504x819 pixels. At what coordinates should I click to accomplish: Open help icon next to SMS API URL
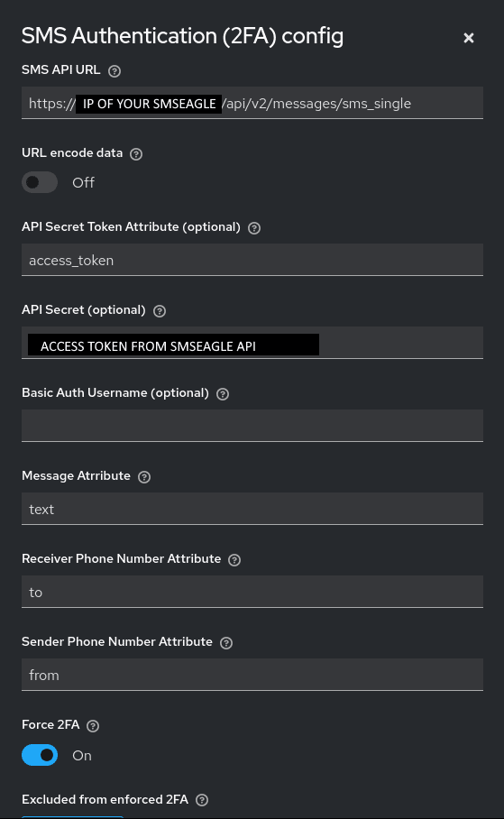click(115, 71)
